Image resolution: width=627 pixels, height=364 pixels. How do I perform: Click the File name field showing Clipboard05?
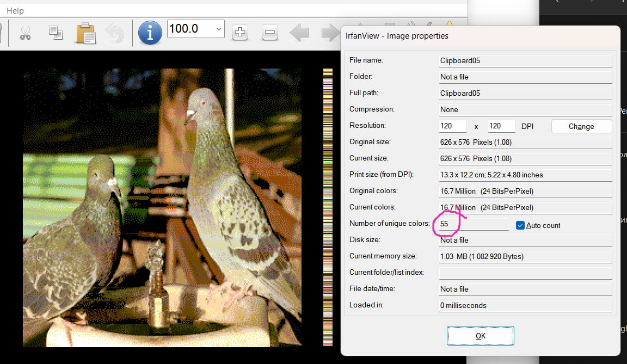coord(525,61)
